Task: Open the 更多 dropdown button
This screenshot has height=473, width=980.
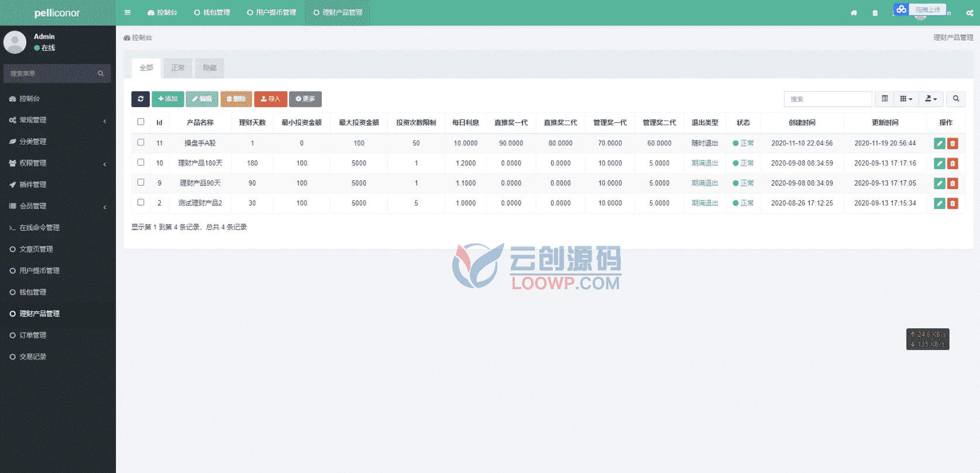Action: (x=305, y=99)
